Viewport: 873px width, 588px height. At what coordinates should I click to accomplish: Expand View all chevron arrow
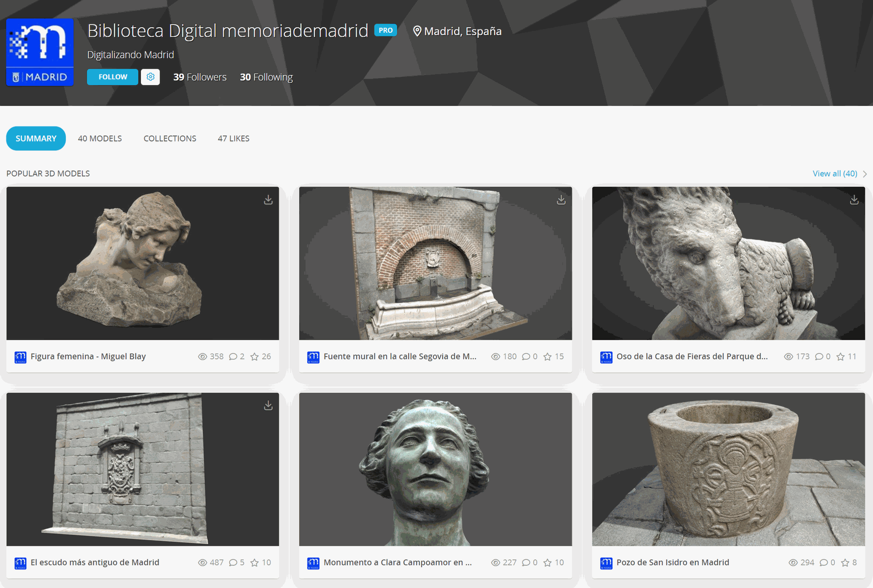(865, 174)
